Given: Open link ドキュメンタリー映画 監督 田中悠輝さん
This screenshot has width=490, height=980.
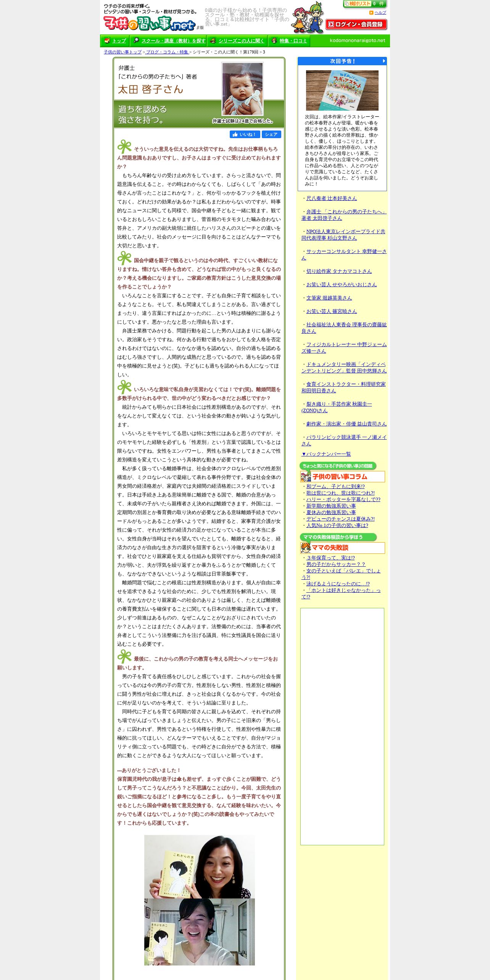Looking at the screenshot, I should click(344, 367).
